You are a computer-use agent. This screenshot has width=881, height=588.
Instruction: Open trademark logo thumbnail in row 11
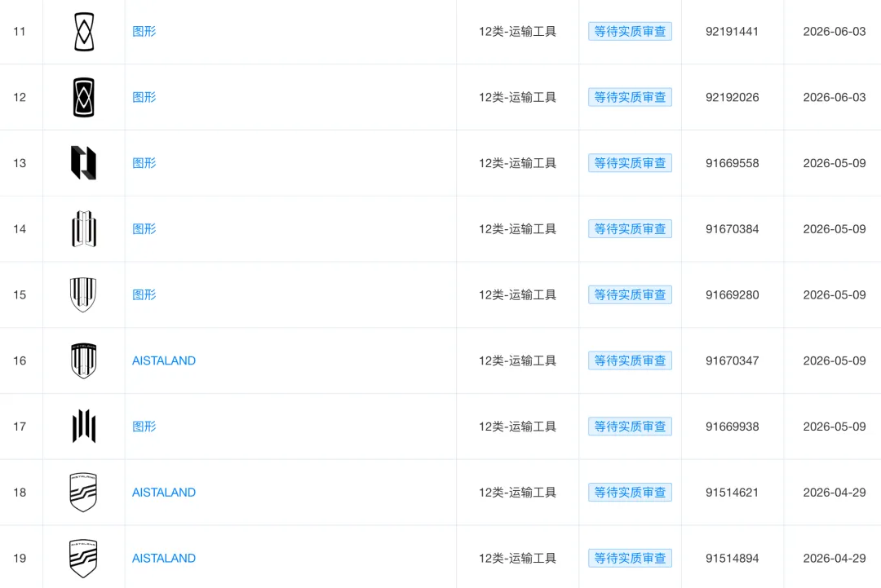pyautogui.click(x=84, y=32)
